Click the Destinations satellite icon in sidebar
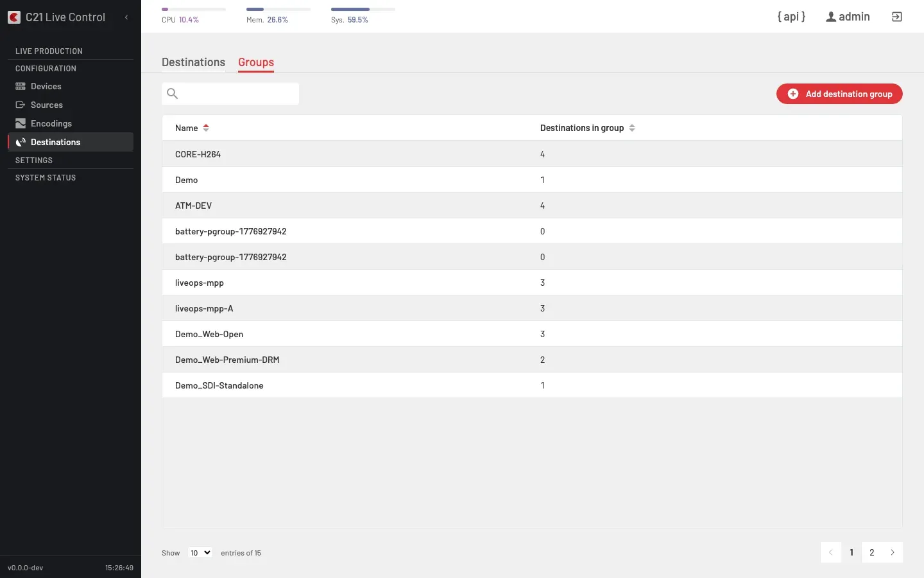Image resolution: width=924 pixels, height=578 pixels. [x=21, y=142]
